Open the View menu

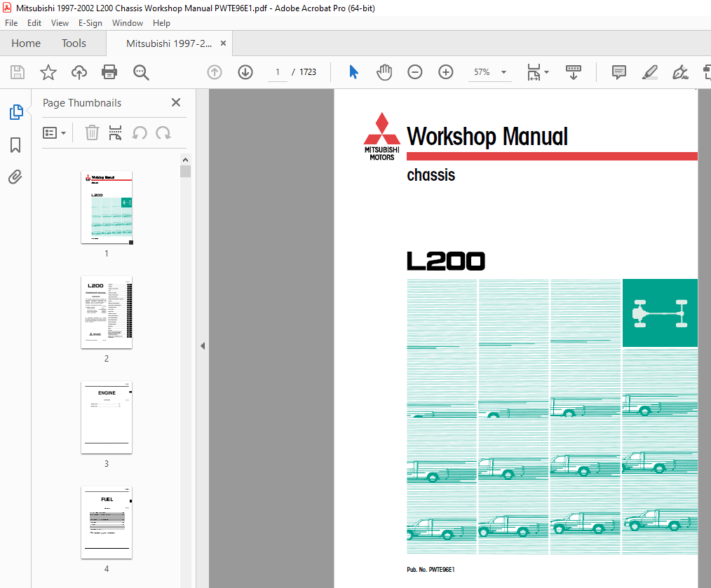[x=60, y=23]
